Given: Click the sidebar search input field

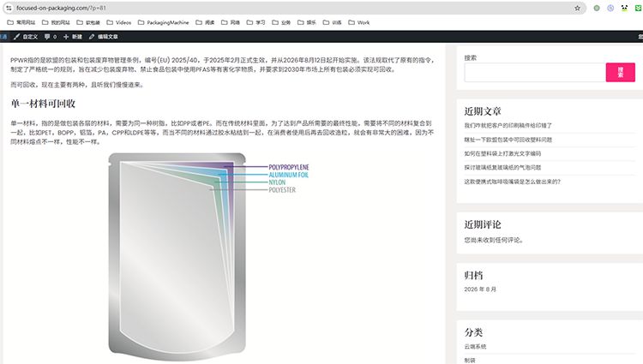Looking at the screenshot, I should point(535,73).
